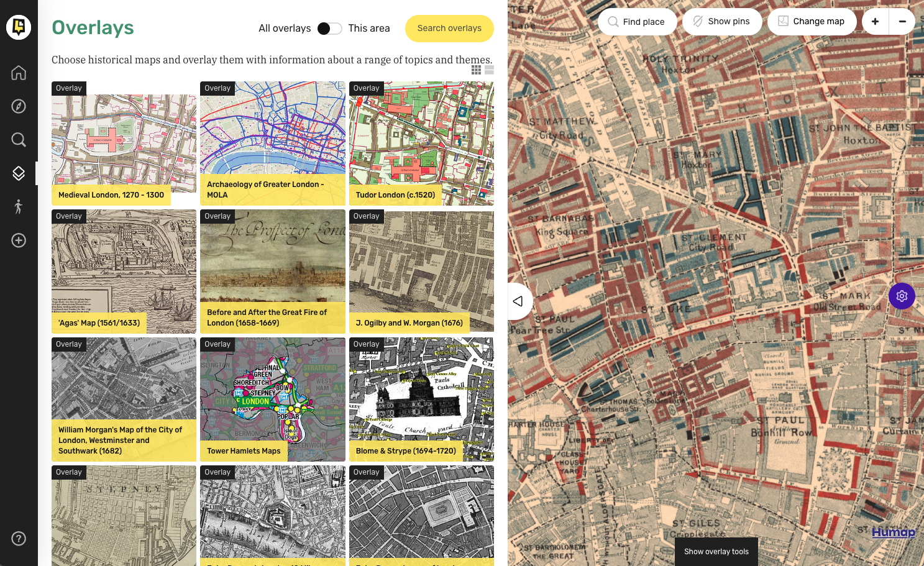Open the help question mark icon
The height and width of the screenshot is (566, 924).
(19, 539)
